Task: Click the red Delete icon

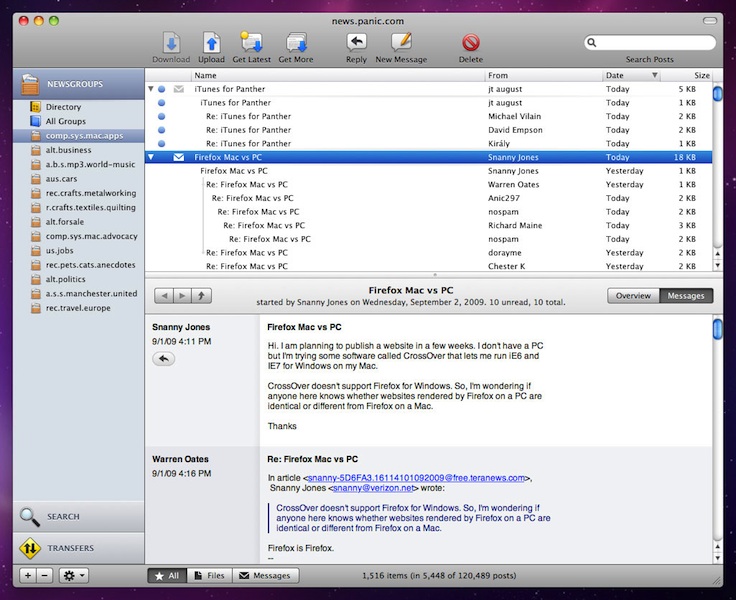Action: click(470, 42)
